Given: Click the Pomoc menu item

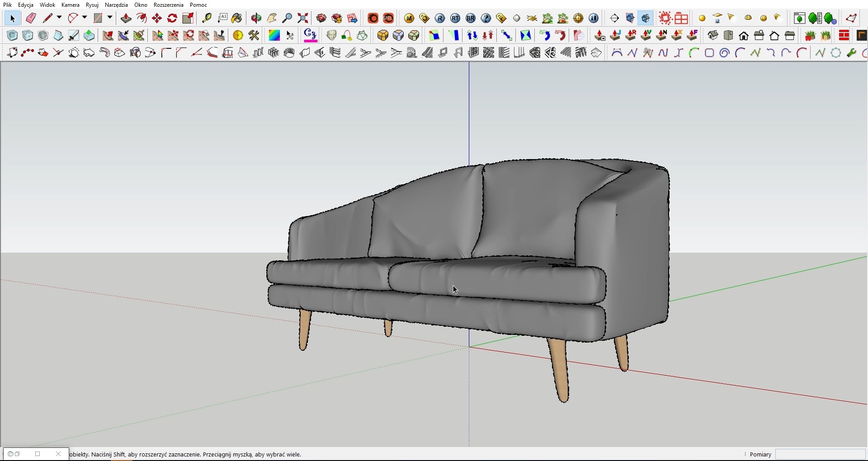Looking at the screenshot, I should 198,5.
